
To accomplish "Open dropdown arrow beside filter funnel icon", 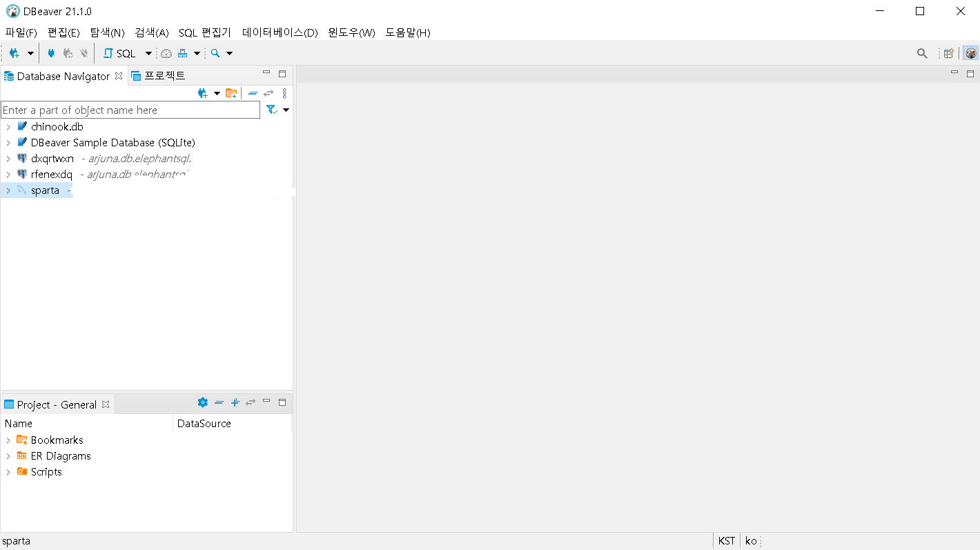I will pos(286,110).
